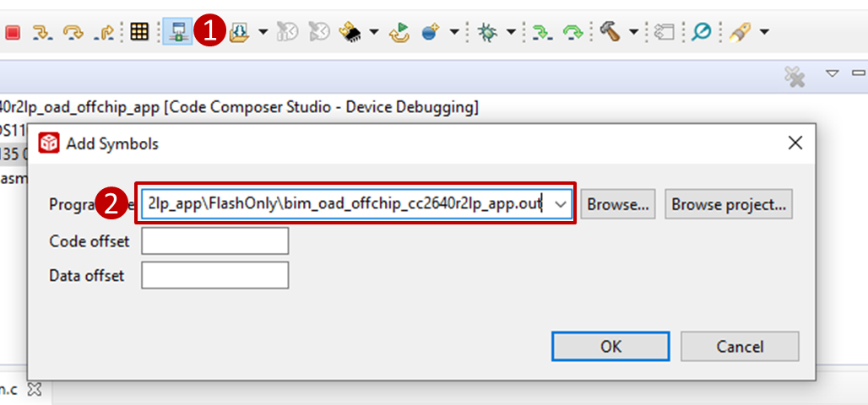Click the blue magnifier Search icon

(x=701, y=32)
